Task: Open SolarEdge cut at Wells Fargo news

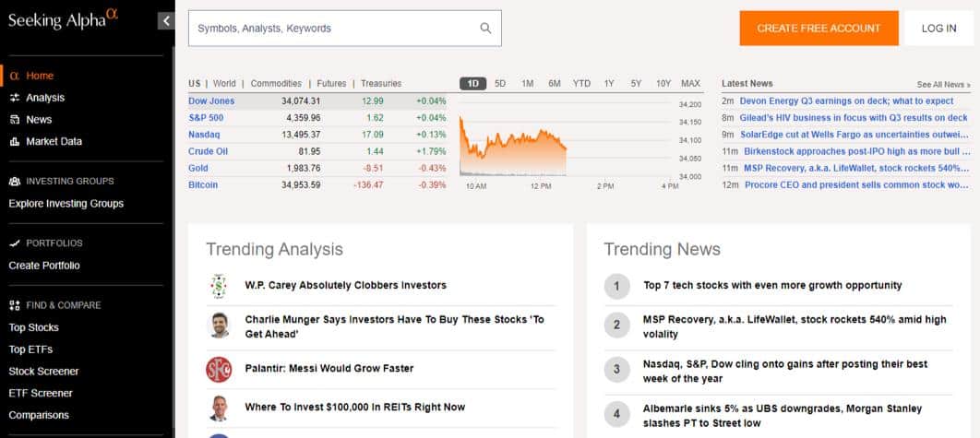Action: click(x=855, y=135)
